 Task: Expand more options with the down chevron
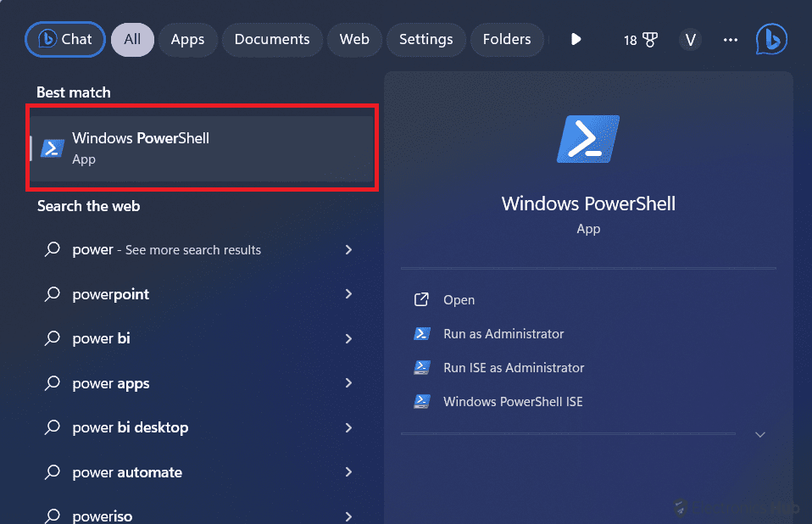point(760,433)
